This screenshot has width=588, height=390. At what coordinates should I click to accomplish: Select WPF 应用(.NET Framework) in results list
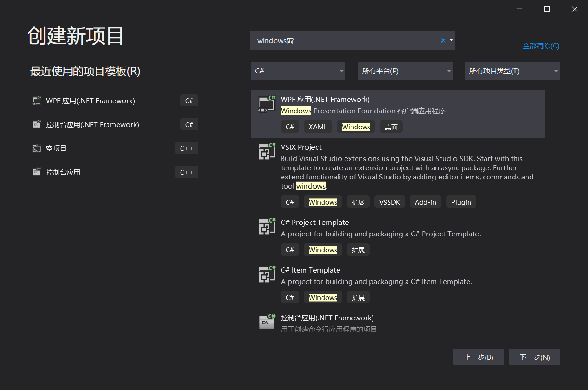coord(398,114)
